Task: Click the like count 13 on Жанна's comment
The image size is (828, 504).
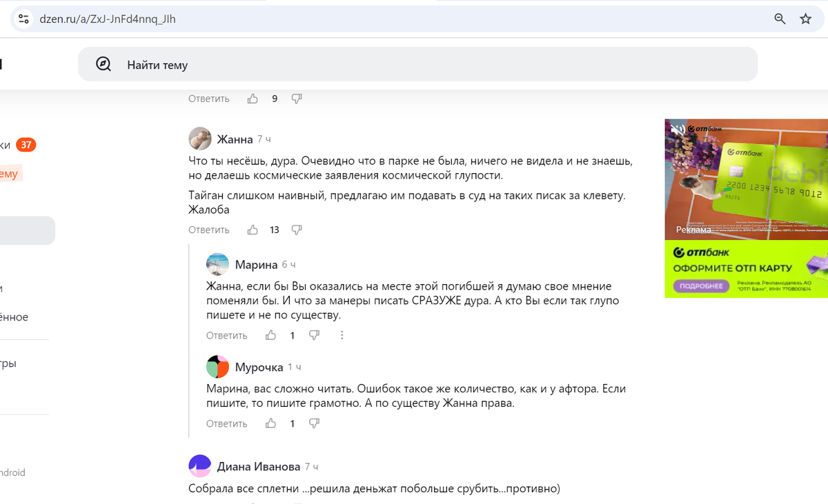Action: click(x=275, y=230)
